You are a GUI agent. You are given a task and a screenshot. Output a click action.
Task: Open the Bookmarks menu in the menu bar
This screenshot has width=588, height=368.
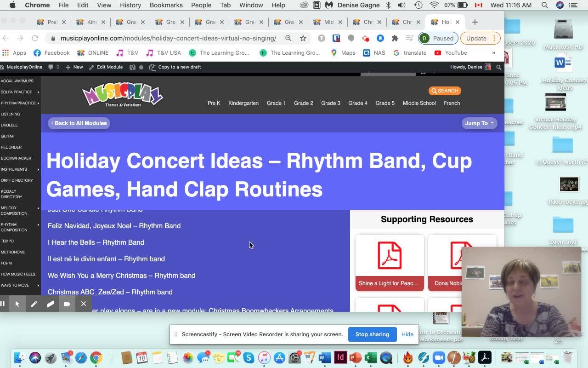[166, 5]
